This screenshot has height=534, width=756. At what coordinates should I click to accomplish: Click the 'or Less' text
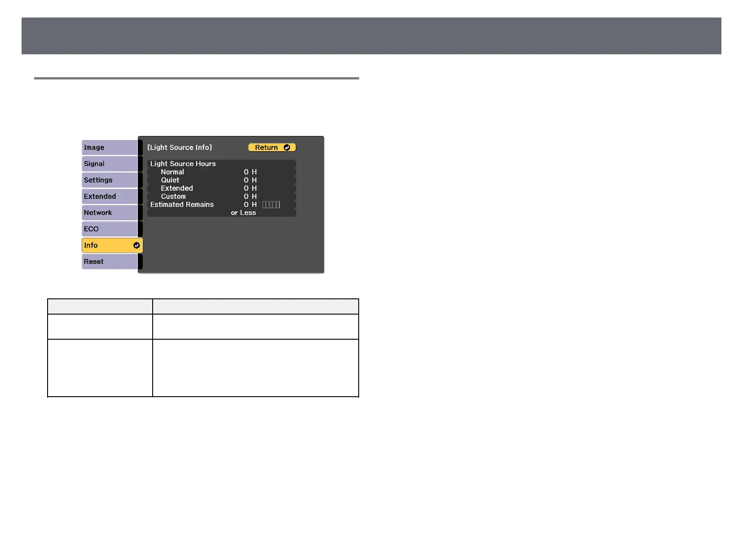tap(243, 213)
